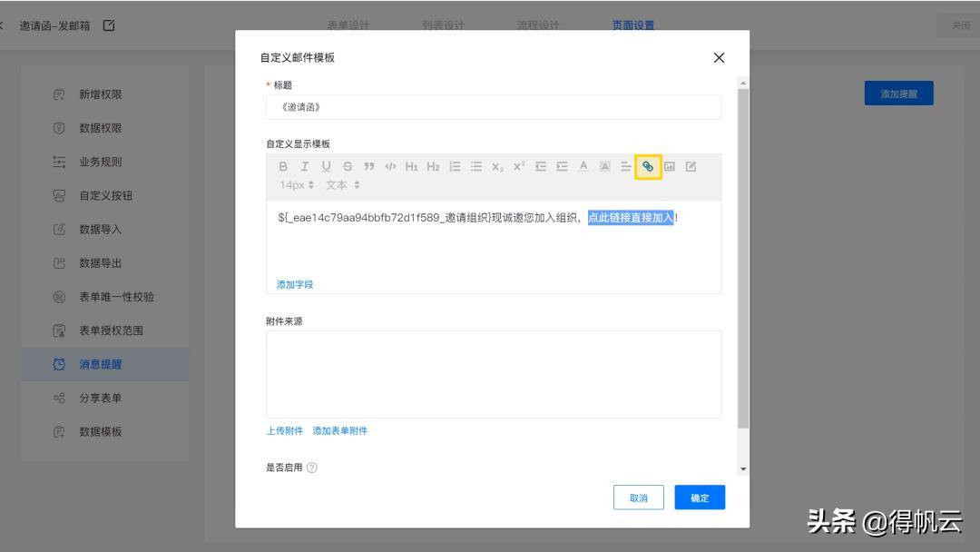This screenshot has height=552, width=980.
Task: Confirm the dialog with 确定
Action: [699, 498]
